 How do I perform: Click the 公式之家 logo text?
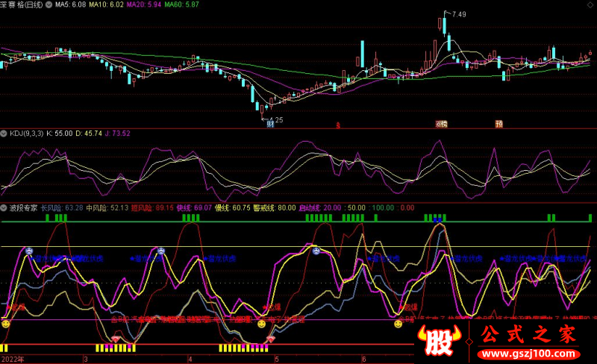click(528, 334)
